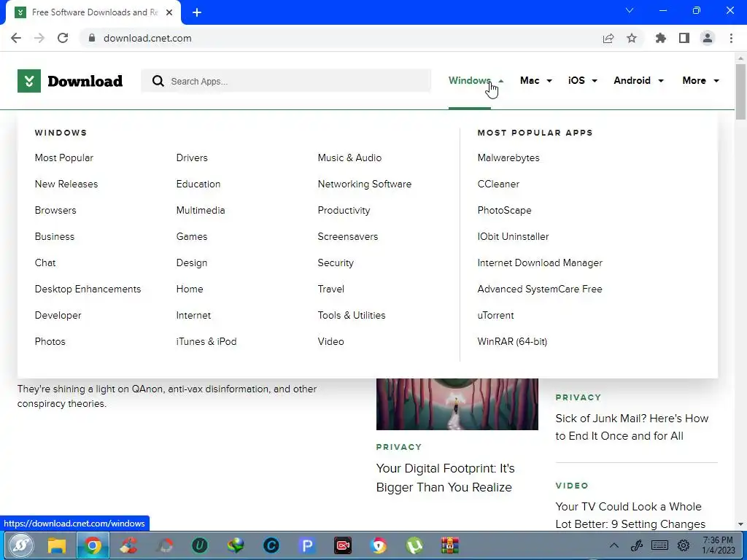Read Your Digital Footprint article headline
The image size is (747, 560).
[446, 478]
